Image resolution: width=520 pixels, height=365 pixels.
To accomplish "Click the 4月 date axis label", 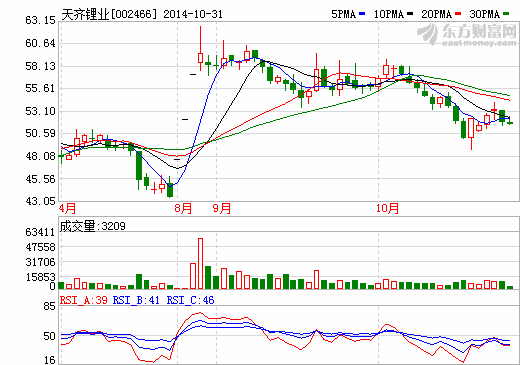I will point(67,209).
